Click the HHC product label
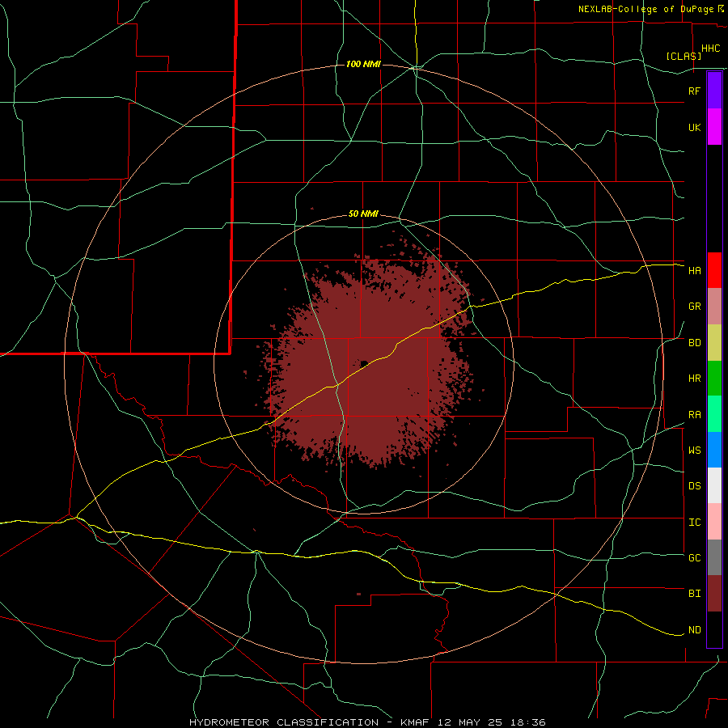Image resolution: width=728 pixels, height=728 pixels. (x=710, y=49)
